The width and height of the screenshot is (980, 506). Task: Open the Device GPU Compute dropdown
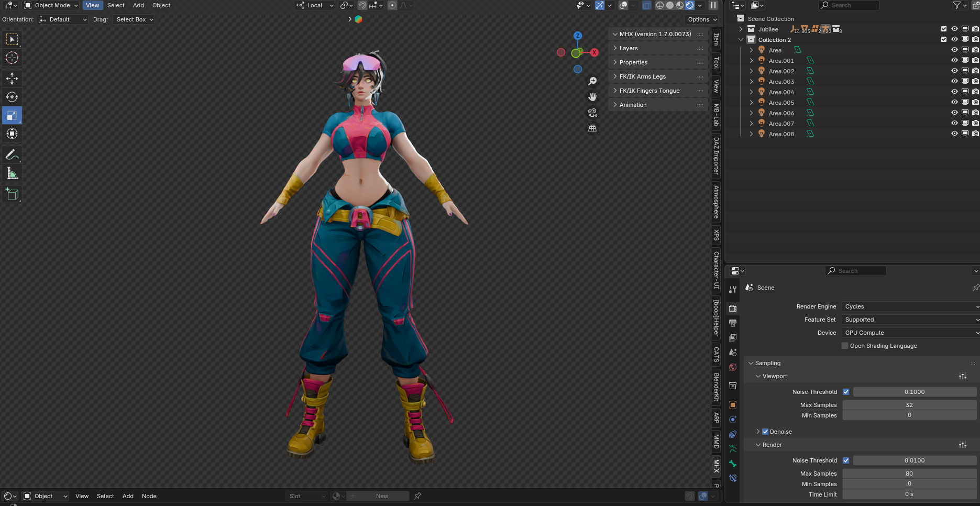coord(910,333)
